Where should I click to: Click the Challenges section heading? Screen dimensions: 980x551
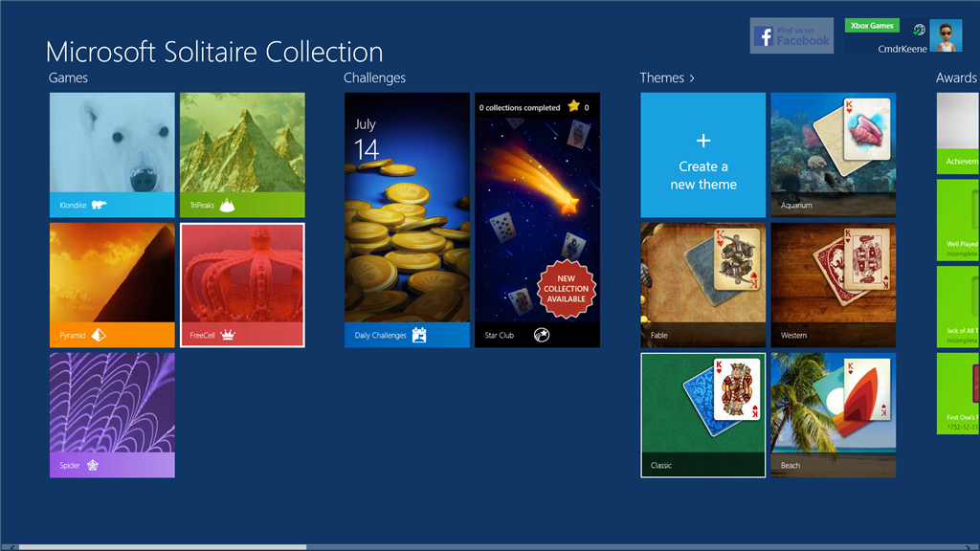pyautogui.click(x=374, y=77)
